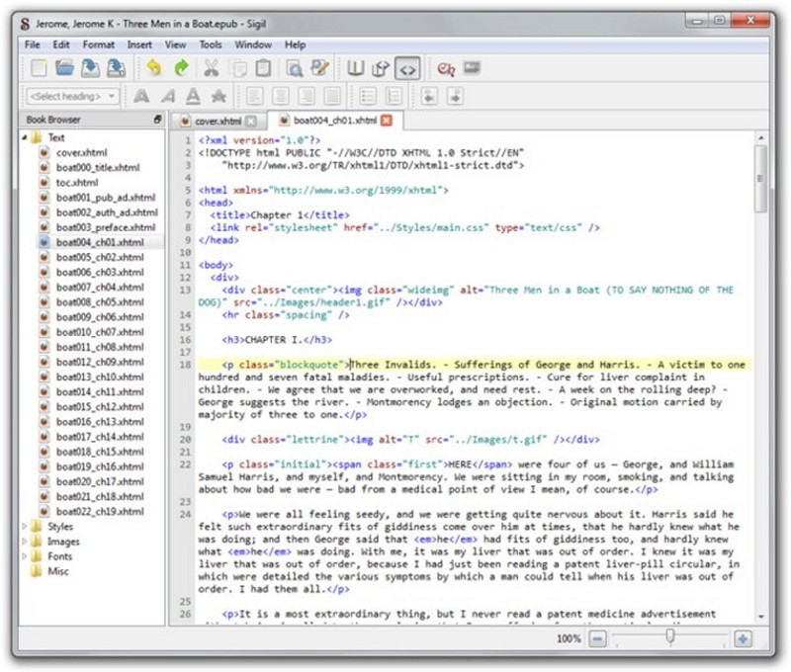This screenshot has height=672, width=791.
Task: Select boat000_title.xhtml file
Action: (x=98, y=167)
